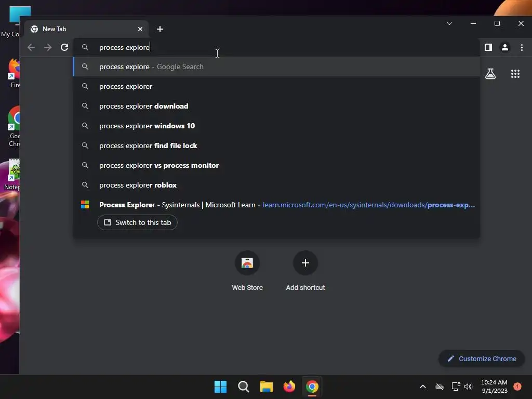Screen dimensions: 532x399
Task: Launch Firefox from the taskbar
Action: pyautogui.click(x=289, y=387)
